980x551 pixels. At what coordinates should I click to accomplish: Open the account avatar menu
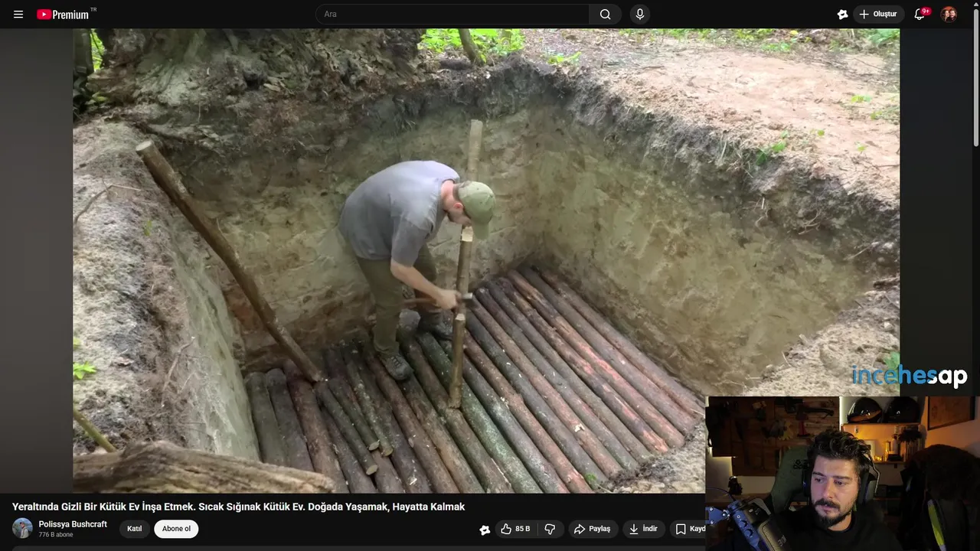[x=949, y=15]
